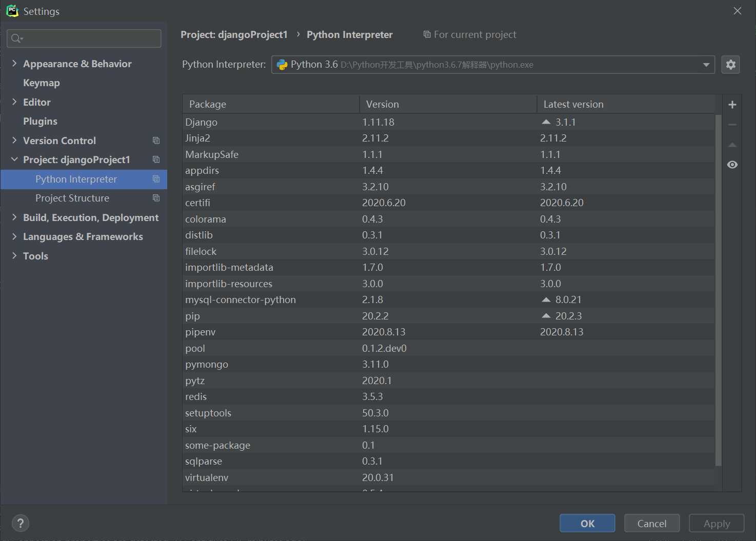This screenshot has width=756, height=541.
Task: Select the Jinja2 package row
Action: (x=448, y=138)
